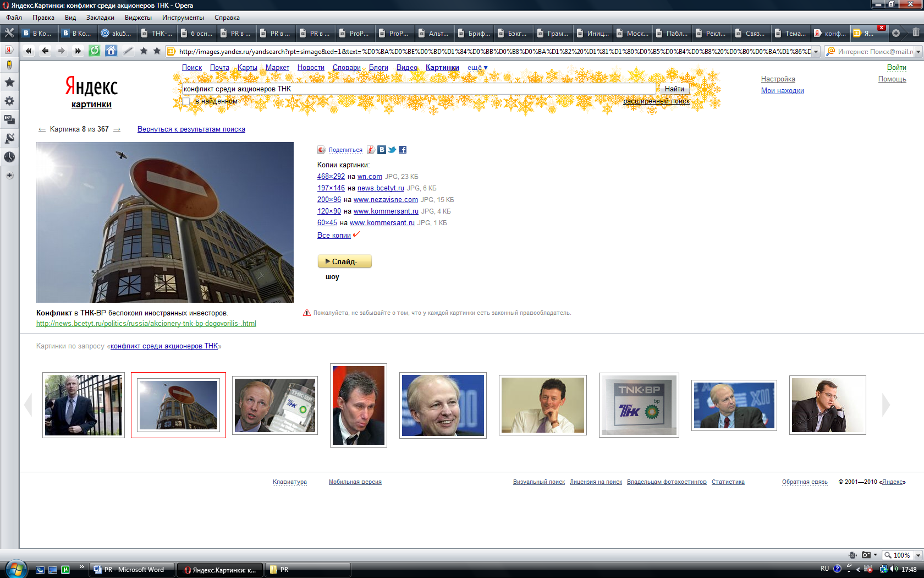924x578 pixels.
Task: Open the Закладки menu
Action: [x=100, y=18]
